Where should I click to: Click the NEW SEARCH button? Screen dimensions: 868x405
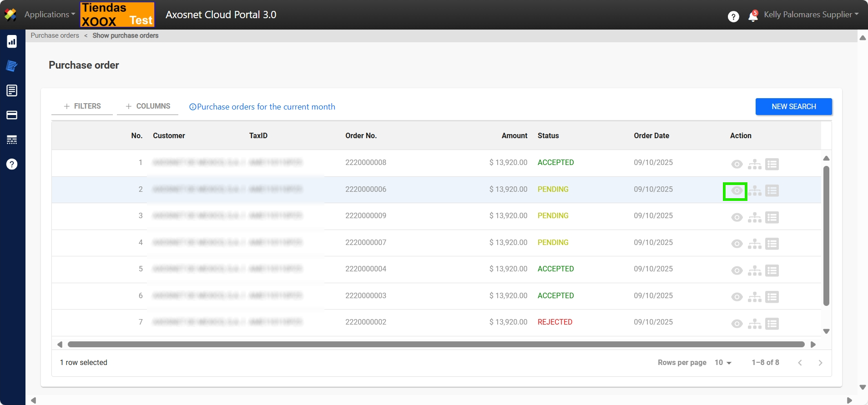[x=793, y=107]
